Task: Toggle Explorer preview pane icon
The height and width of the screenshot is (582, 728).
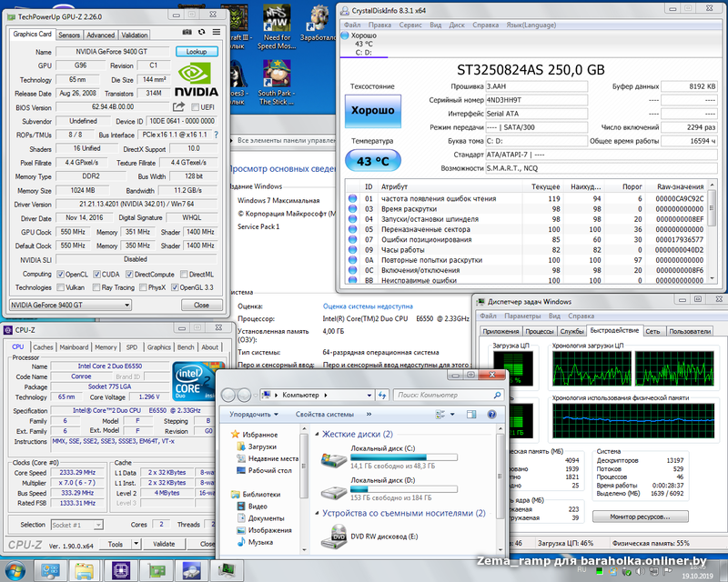Action: pos(471,414)
